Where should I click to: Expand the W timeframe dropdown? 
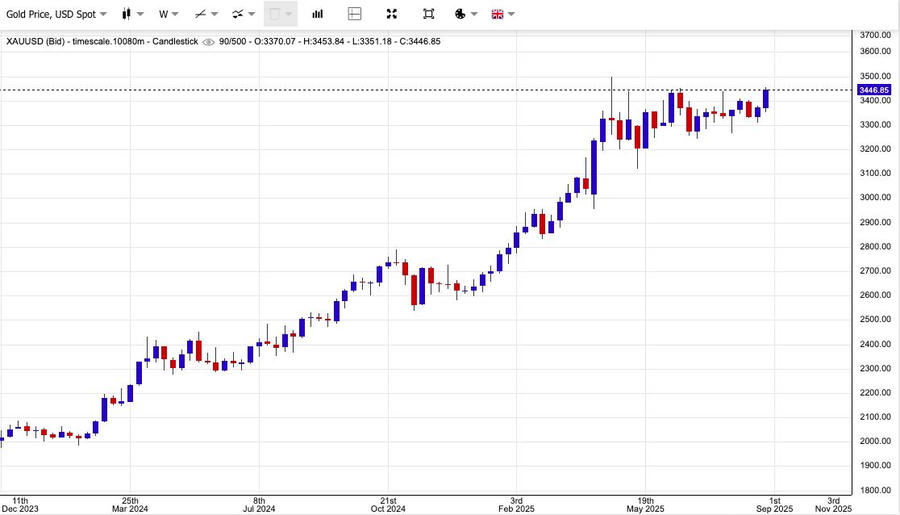pos(168,14)
